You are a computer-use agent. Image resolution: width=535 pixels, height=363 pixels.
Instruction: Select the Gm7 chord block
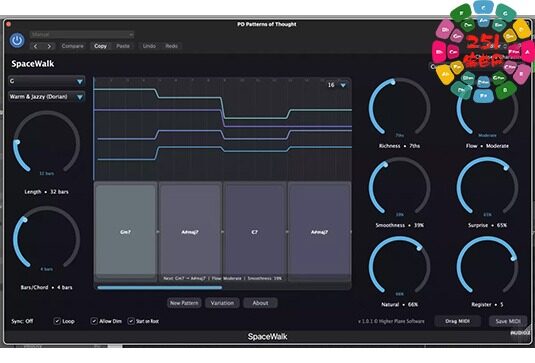pos(125,232)
